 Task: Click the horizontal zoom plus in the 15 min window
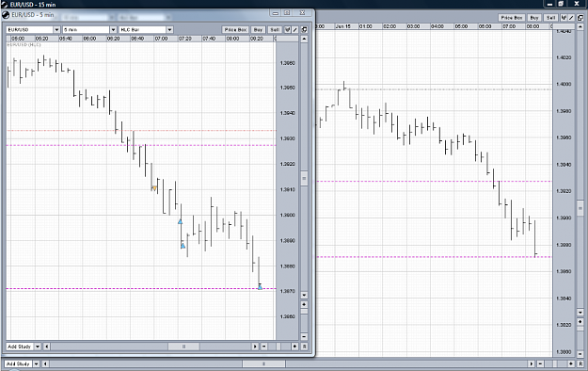point(571,363)
